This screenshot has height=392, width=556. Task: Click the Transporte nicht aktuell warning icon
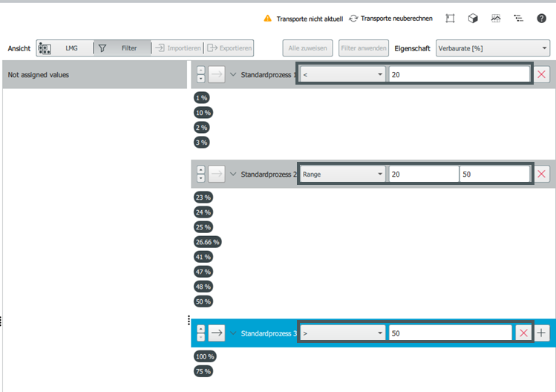click(x=268, y=18)
